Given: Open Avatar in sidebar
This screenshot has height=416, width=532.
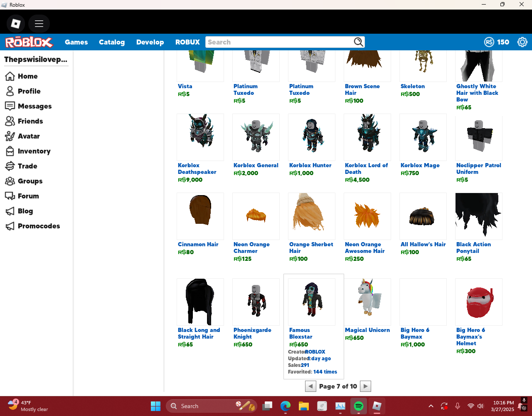Looking at the screenshot, I should pyautogui.click(x=22, y=136).
